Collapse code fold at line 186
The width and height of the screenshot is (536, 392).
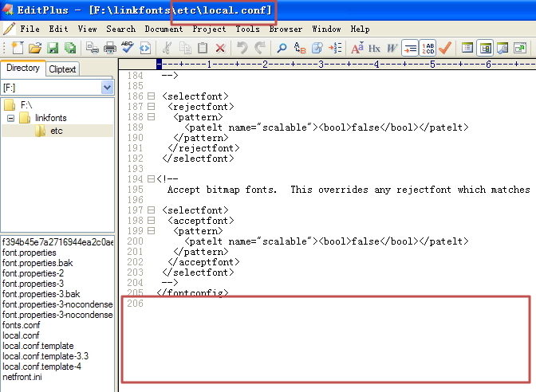(151, 96)
